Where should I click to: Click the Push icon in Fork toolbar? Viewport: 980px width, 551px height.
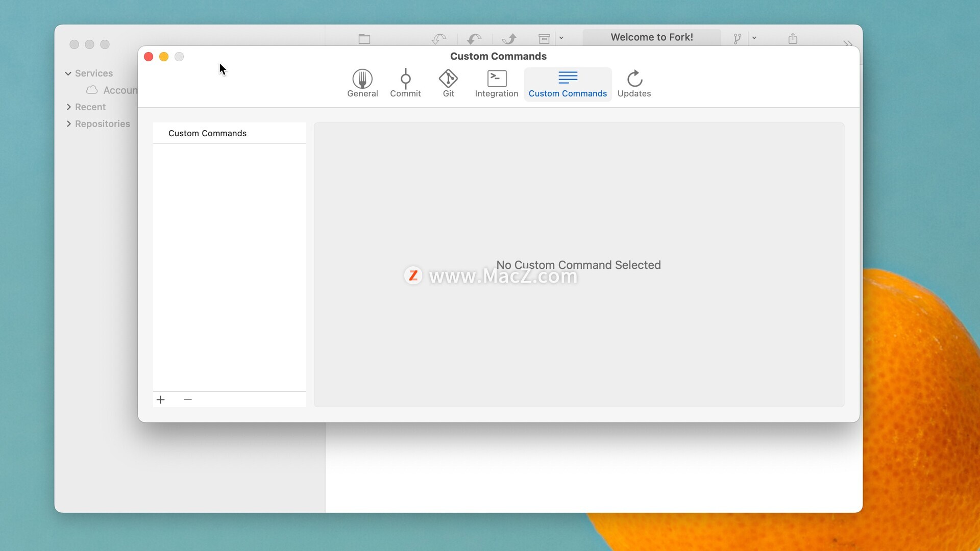(x=509, y=39)
